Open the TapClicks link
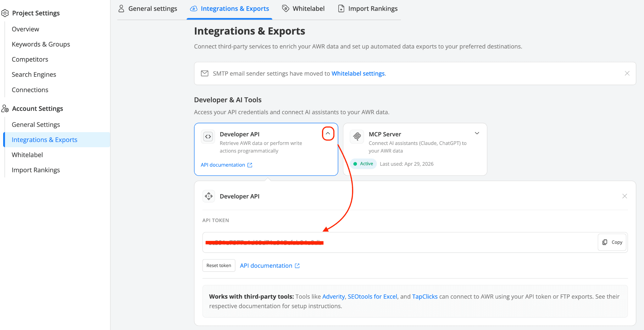Viewport: 644px width, 330px height. (425, 297)
